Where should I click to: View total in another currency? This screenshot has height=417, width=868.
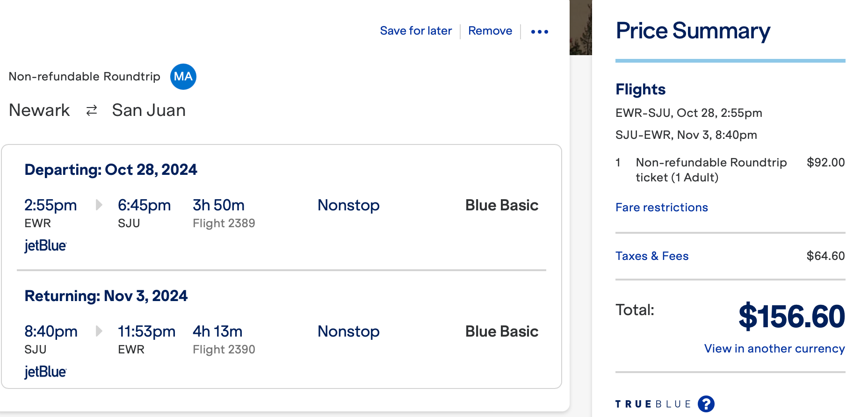[x=774, y=348]
